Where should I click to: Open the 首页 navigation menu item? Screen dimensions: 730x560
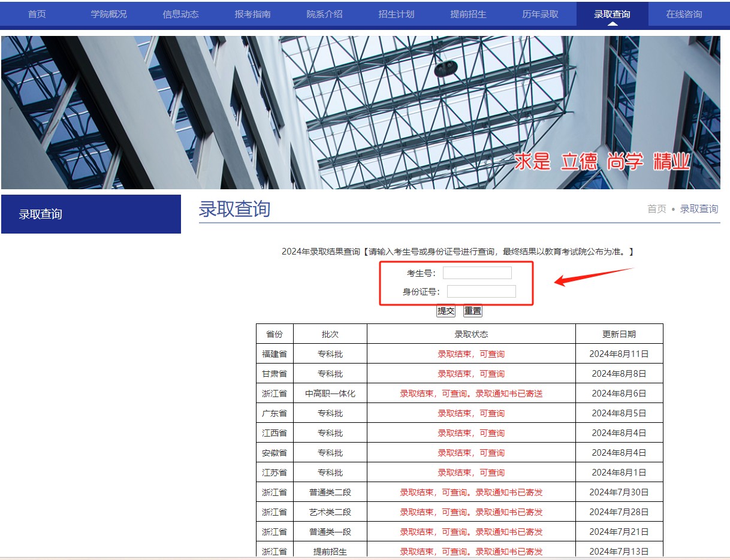pos(37,14)
